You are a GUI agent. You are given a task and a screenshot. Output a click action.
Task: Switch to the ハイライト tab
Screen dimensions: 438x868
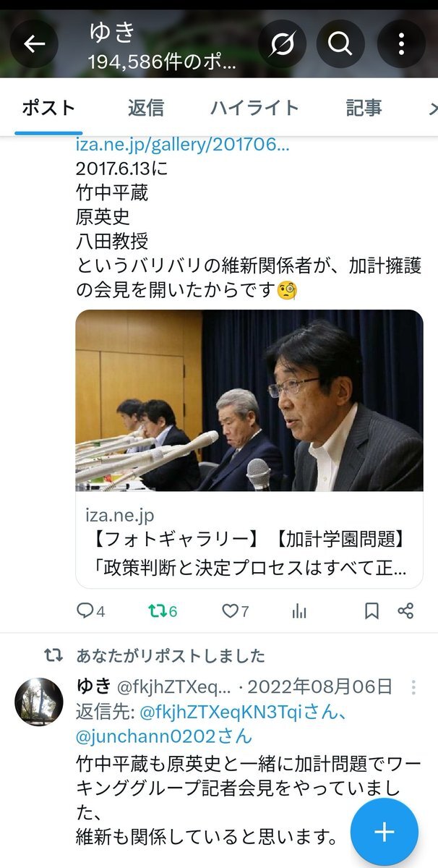coord(254,108)
